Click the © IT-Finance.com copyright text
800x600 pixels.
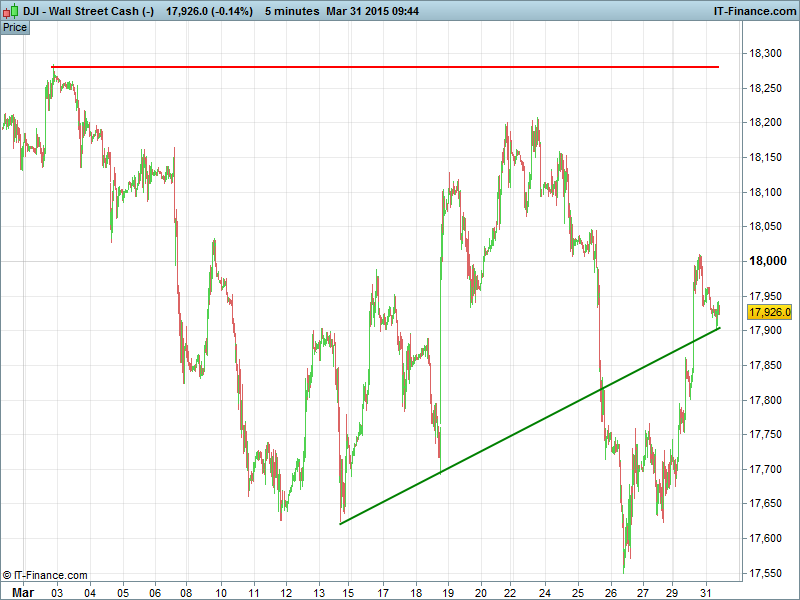46,575
